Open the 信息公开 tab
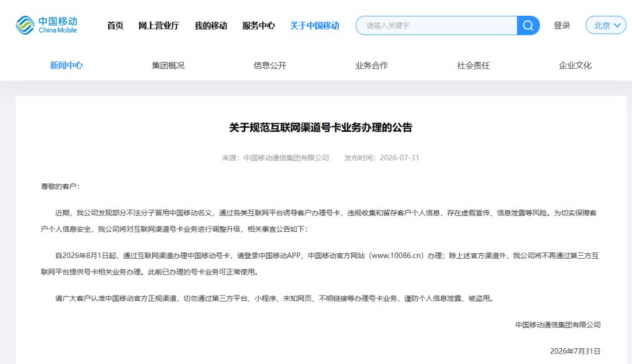The height and width of the screenshot is (364, 632). point(270,66)
